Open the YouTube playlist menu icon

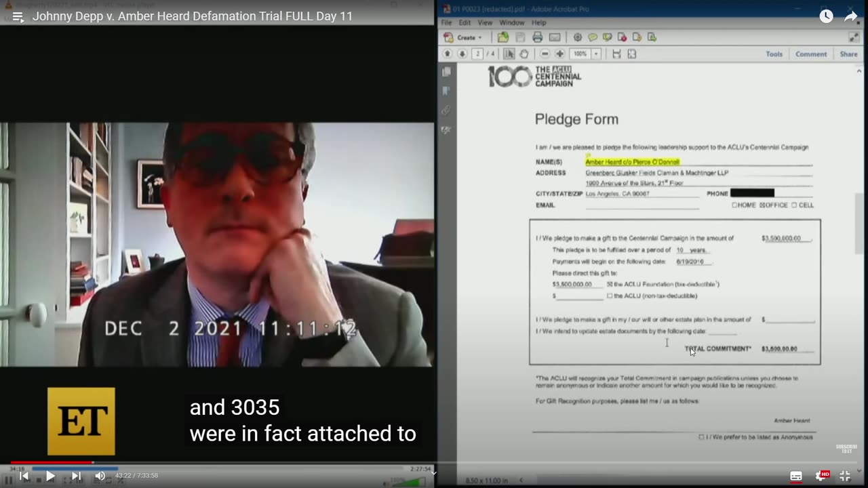pyautogui.click(x=18, y=16)
